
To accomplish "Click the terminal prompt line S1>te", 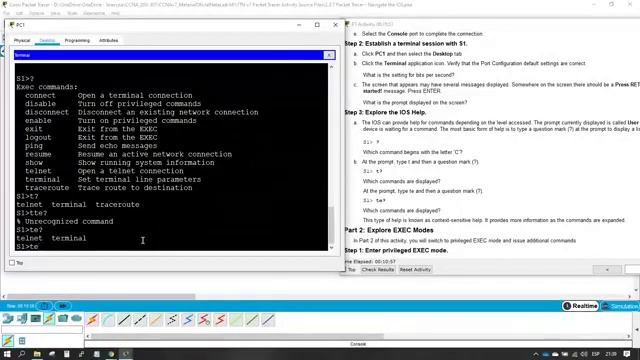I will point(27,247).
